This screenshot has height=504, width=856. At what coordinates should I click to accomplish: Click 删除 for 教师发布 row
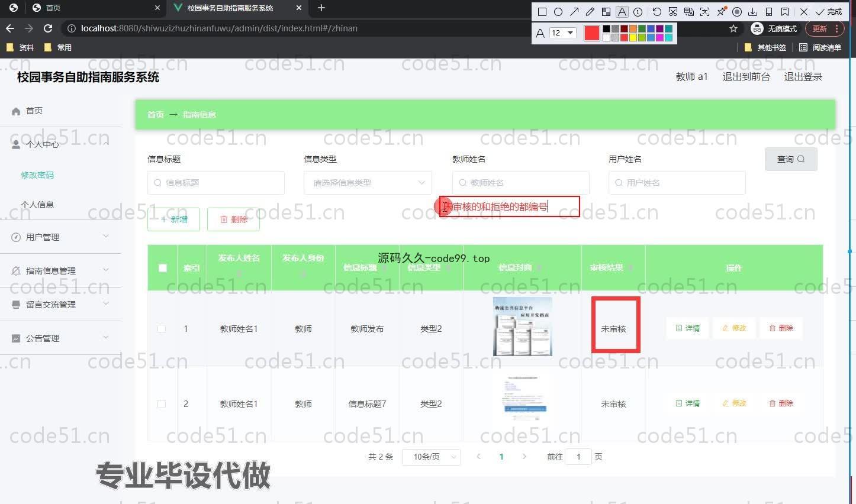point(781,328)
